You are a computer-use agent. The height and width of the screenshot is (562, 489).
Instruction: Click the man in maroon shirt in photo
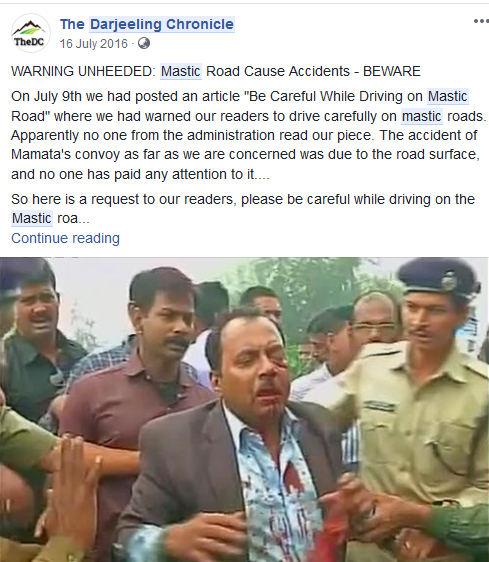[143, 376]
